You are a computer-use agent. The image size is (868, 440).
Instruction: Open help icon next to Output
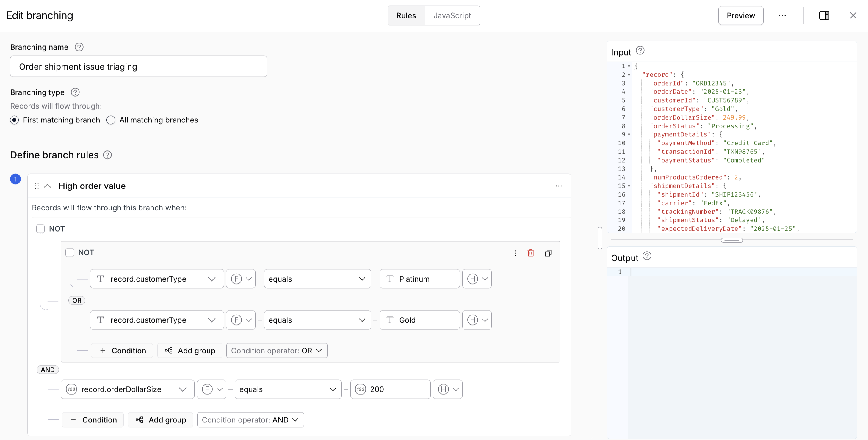pos(647,256)
